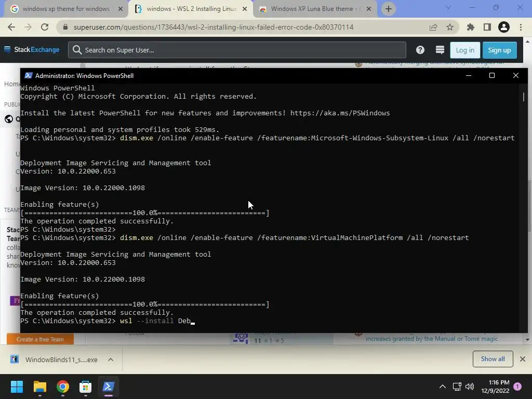Viewport: 532px width, 399px height.
Task: Open the clock showing 1:16 PM
Action: pyautogui.click(x=495, y=387)
